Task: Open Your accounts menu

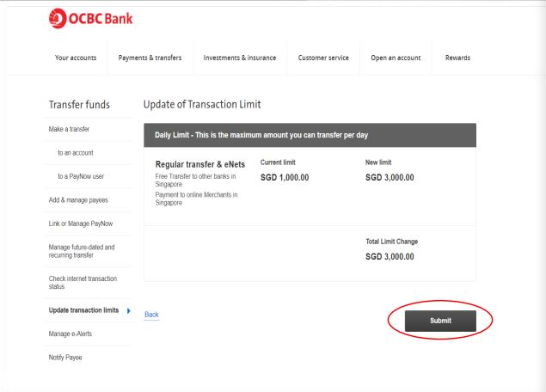Action: pos(76,58)
